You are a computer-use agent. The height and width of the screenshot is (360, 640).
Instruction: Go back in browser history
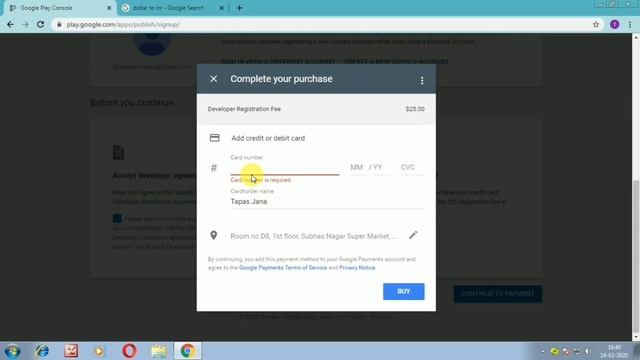point(10,24)
